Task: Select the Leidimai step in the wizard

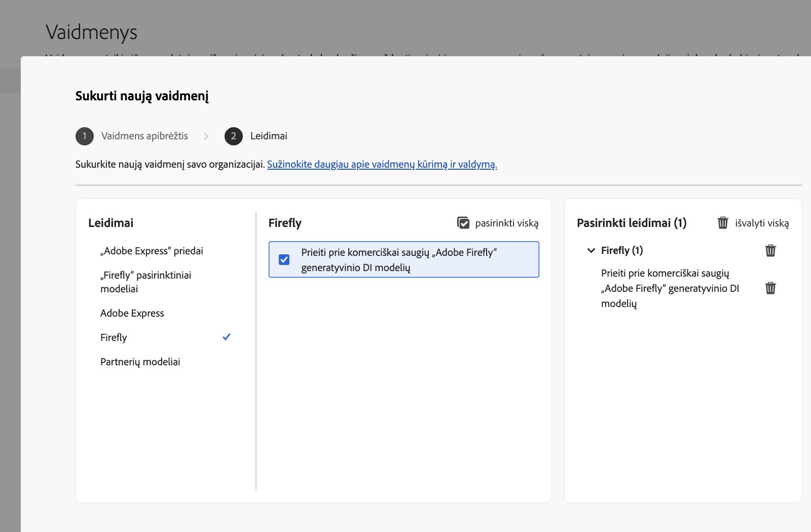Action: click(268, 136)
